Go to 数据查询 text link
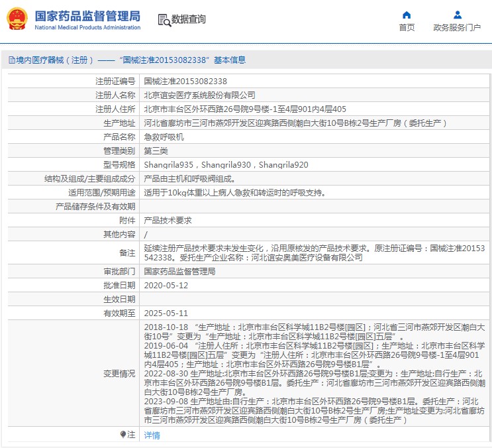Viewport: 492px width, 448px height. (189, 20)
